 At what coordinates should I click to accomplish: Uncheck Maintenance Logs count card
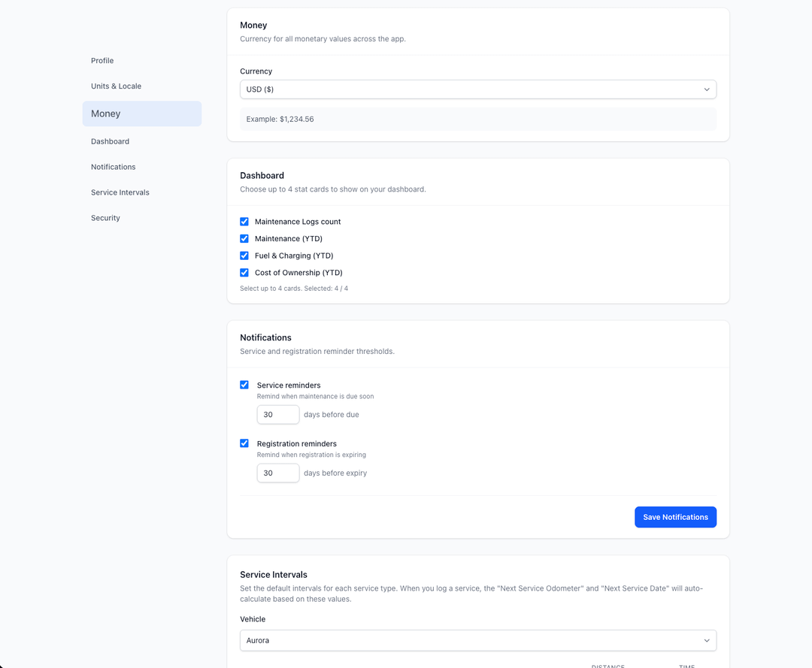[x=244, y=222]
